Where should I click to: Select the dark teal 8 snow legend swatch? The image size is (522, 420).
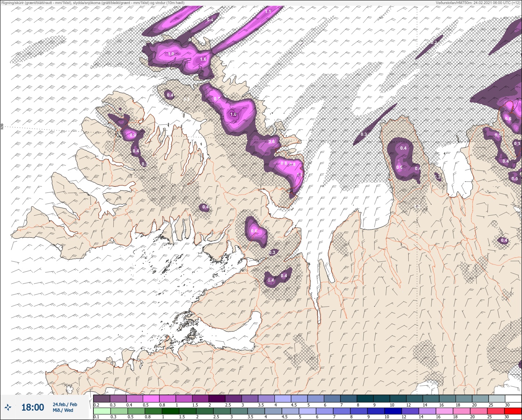pos(365,398)
